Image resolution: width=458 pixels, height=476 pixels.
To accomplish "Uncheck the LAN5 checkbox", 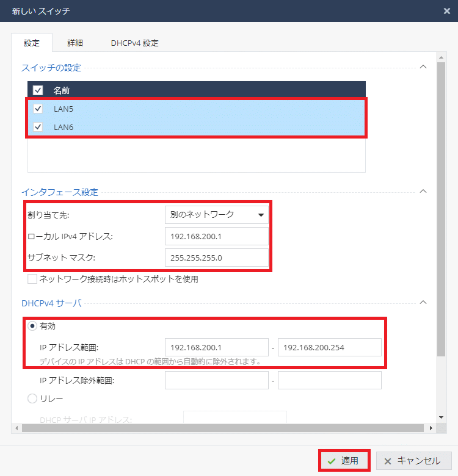I will click(38, 109).
